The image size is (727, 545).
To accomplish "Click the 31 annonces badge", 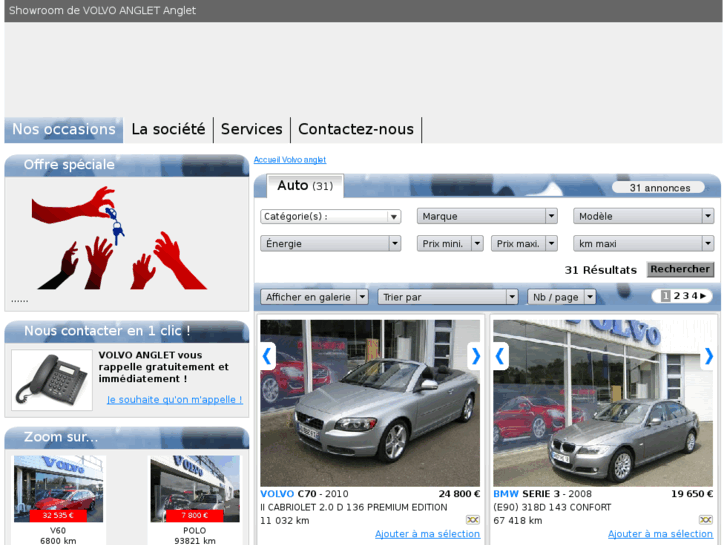I will point(659,188).
